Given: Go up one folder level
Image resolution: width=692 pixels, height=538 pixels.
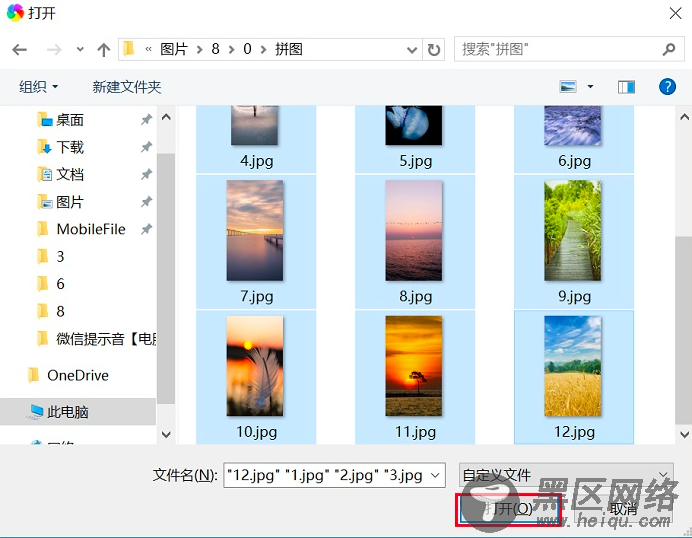Looking at the screenshot, I should click(103, 49).
